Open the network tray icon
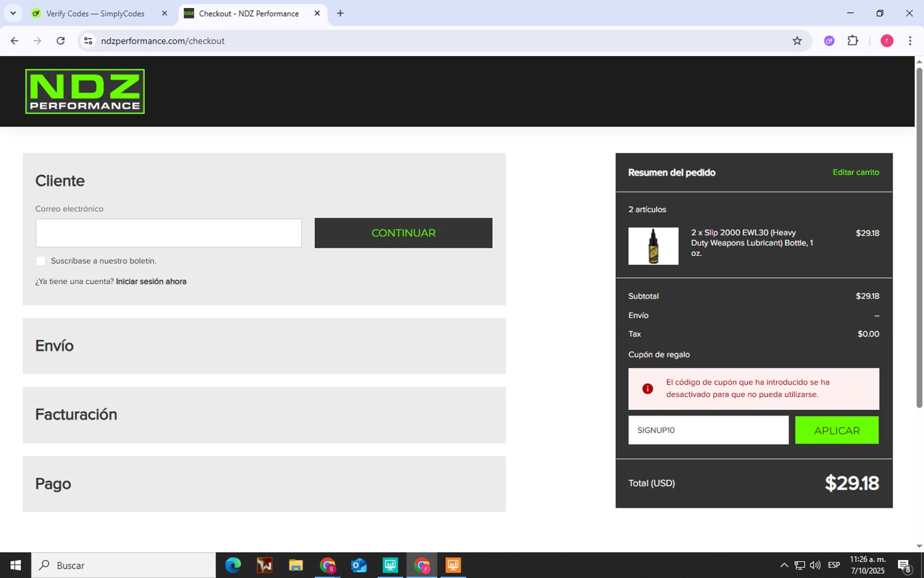 point(800,565)
